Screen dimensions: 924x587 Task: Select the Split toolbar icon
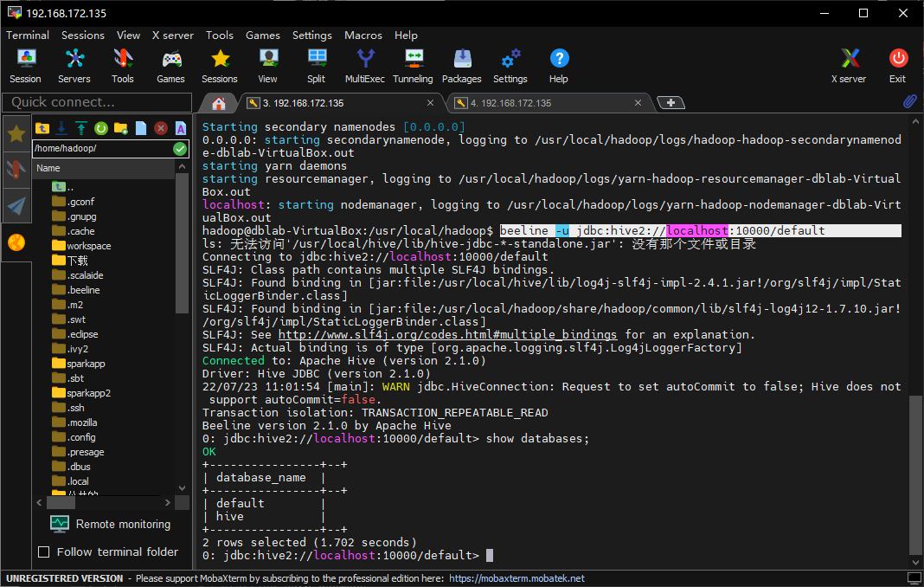point(317,66)
